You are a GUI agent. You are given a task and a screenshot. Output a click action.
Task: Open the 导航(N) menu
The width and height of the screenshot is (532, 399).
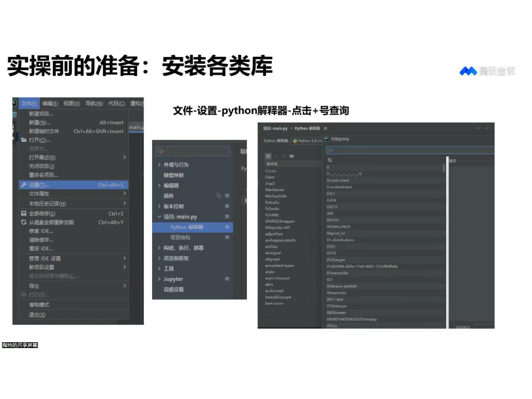pos(94,103)
